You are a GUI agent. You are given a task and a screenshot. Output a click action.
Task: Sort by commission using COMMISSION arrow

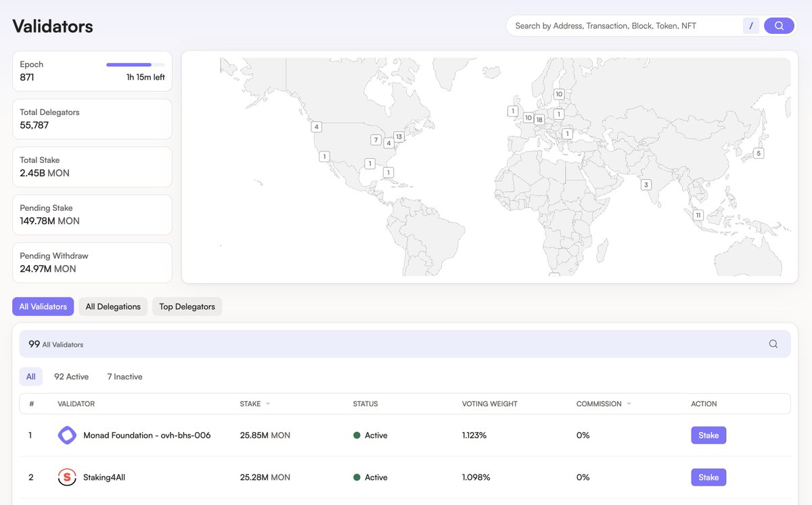pos(629,404)
